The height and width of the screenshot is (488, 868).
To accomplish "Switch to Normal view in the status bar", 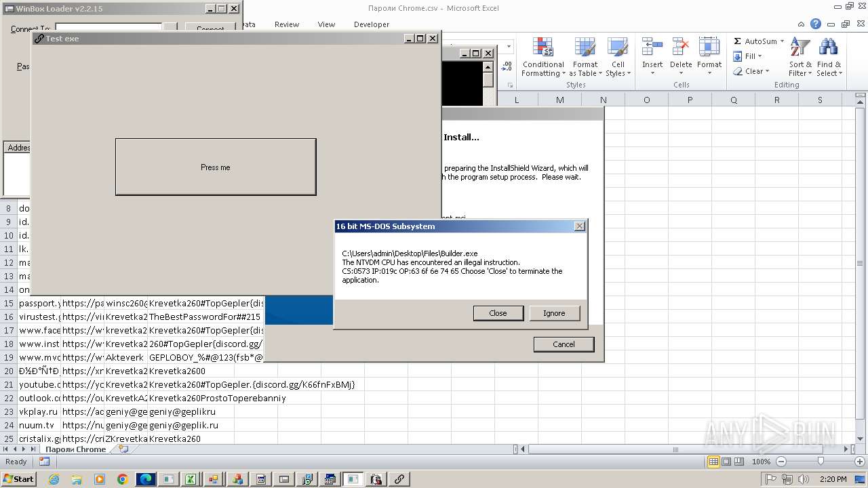I will pos(713,462).
